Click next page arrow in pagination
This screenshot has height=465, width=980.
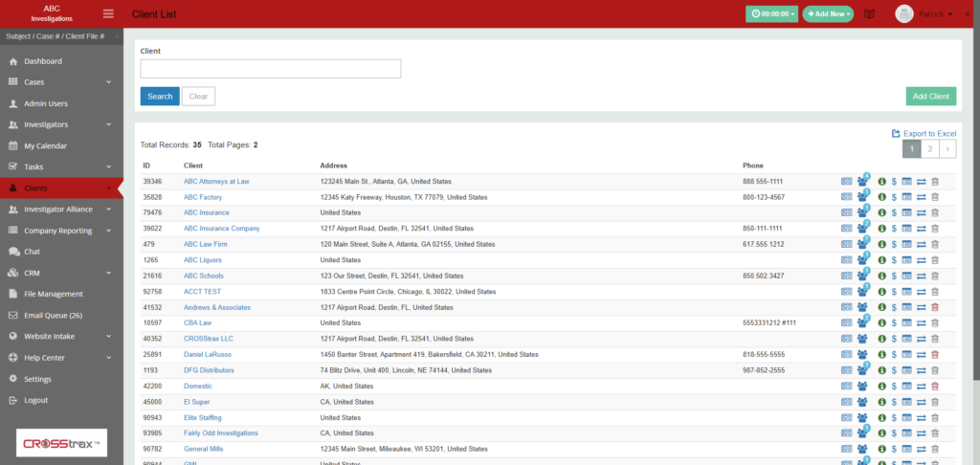[x=947, y=148]
